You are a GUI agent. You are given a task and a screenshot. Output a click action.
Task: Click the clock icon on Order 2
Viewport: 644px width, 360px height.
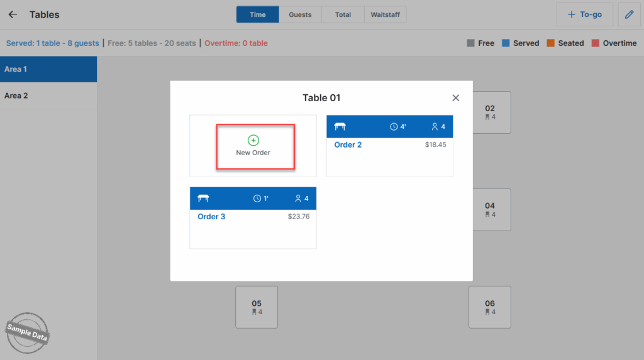[394, 127]
